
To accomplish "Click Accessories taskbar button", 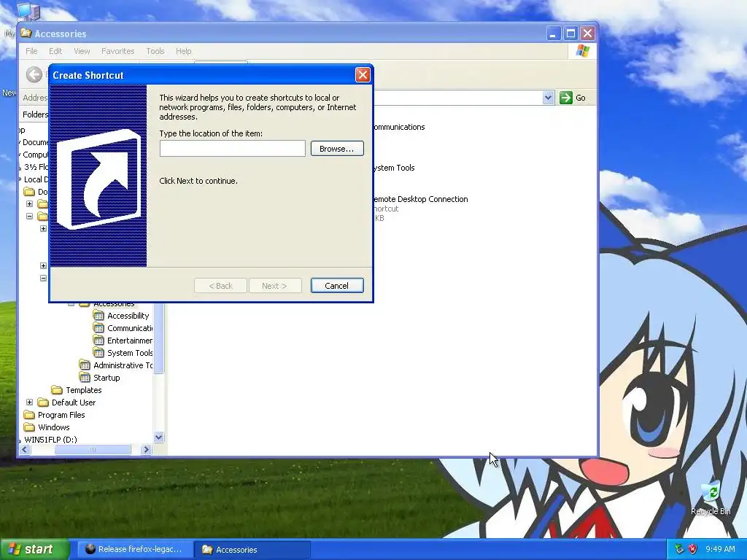I will (252, 550).
